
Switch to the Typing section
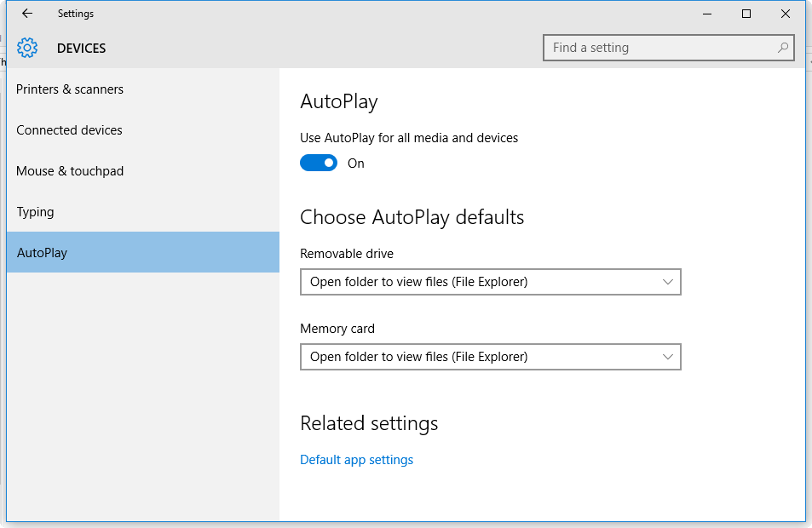coord(35,212)
